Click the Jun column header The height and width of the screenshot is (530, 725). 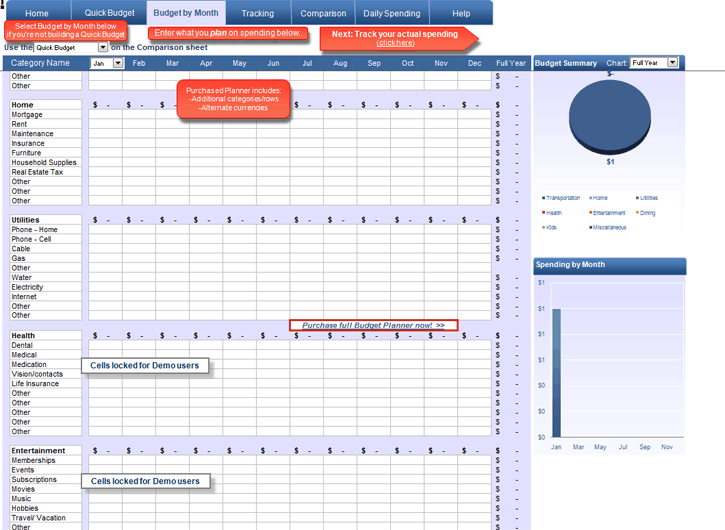click(273, 63)
